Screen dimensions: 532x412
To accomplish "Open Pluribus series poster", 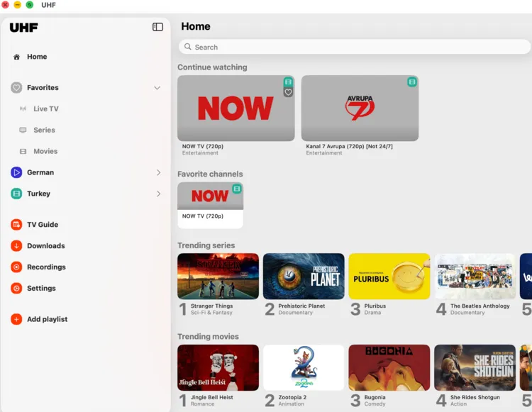I will tap(389, 276).
